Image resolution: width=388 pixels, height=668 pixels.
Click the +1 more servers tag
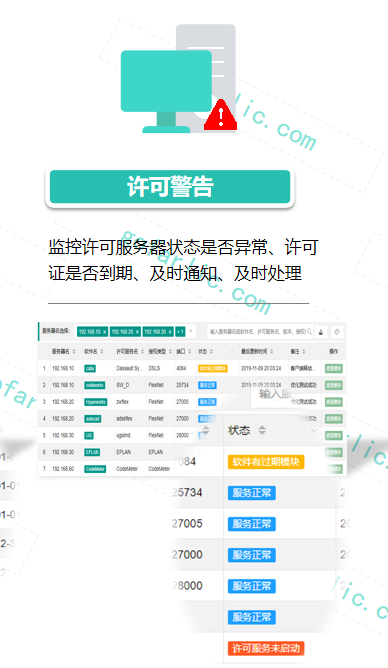181,332
